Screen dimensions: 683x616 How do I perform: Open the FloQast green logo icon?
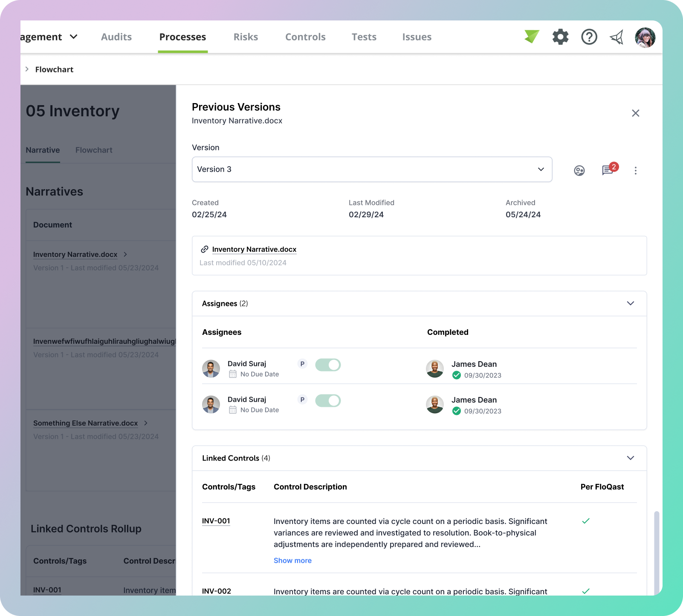coord(532,37)
